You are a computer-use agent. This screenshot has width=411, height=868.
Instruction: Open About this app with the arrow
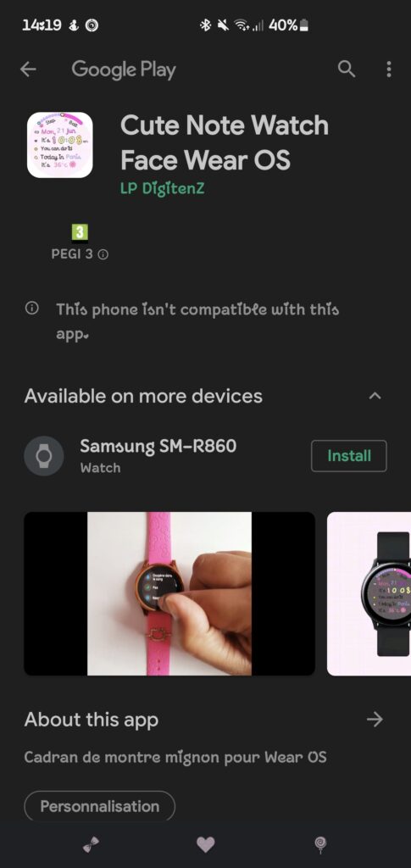375,719
